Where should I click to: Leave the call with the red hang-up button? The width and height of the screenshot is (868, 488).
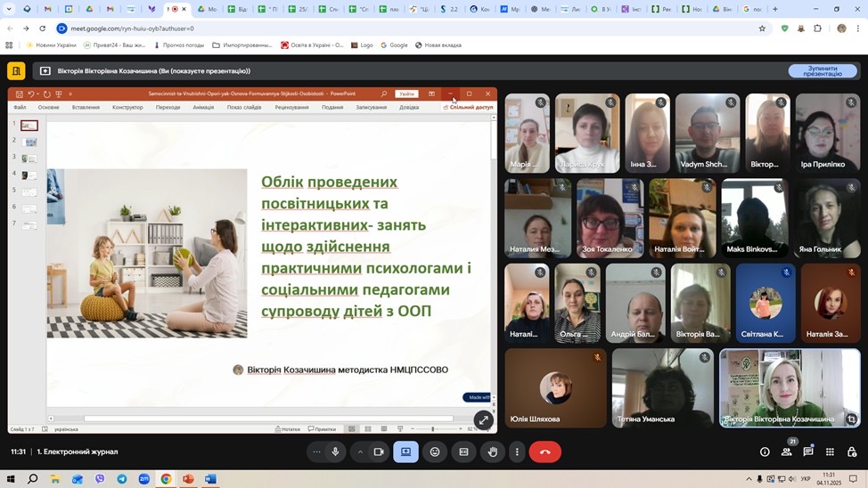545,451
